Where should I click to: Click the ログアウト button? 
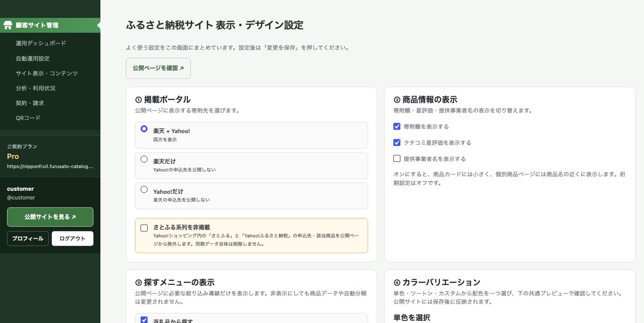click(x=72, y=238)
